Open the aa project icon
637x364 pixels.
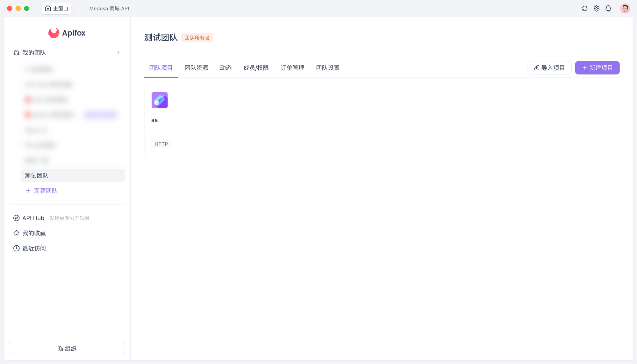160,100
